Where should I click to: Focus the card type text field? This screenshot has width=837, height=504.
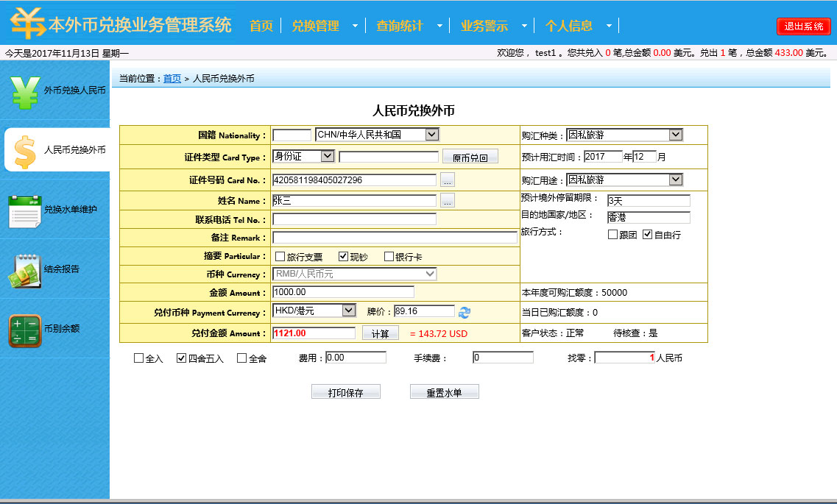coord(389,157)
